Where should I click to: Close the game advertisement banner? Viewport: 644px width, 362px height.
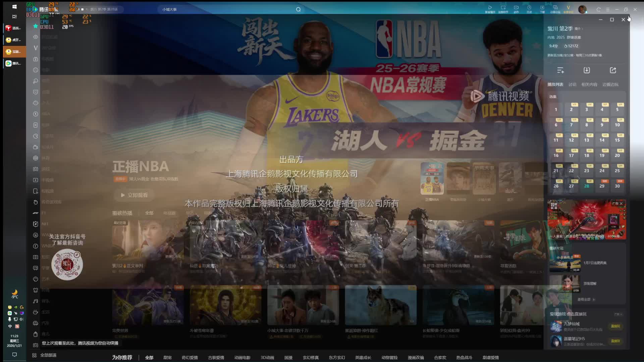coord(621,203)
